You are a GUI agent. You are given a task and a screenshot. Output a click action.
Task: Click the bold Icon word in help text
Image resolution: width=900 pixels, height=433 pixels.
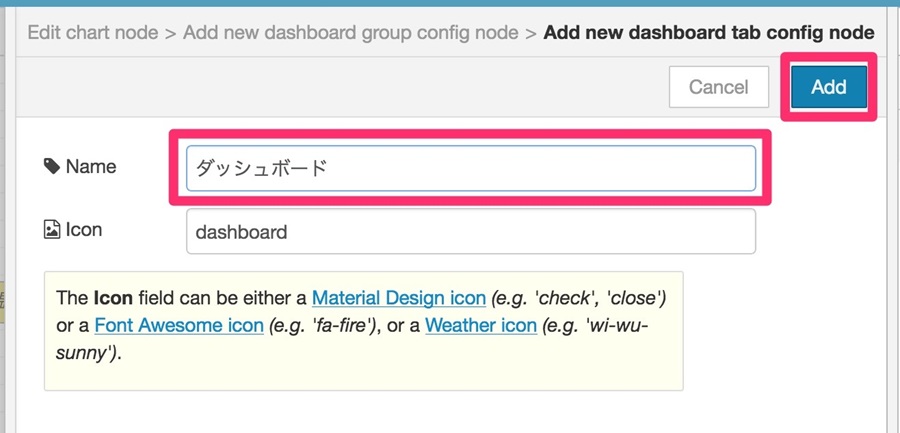point(113,298)
